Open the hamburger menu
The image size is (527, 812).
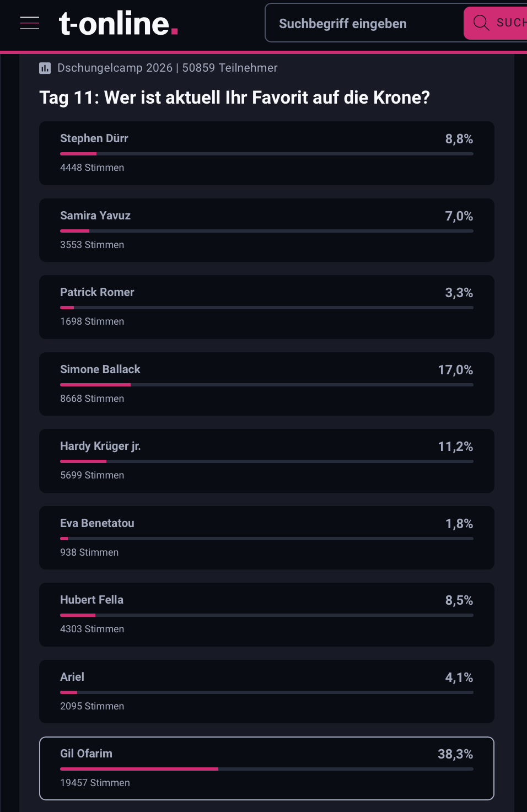pos(29,23)
